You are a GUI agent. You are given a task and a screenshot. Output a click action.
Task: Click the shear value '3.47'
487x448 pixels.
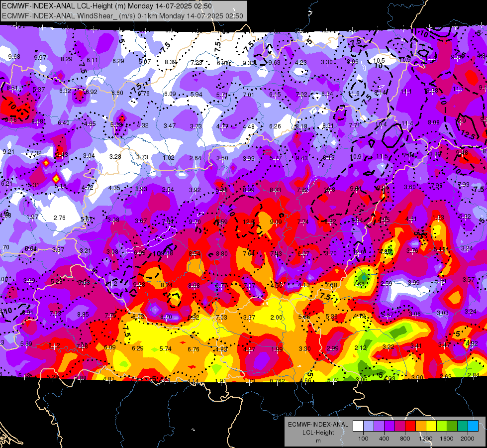click(170, 126)
